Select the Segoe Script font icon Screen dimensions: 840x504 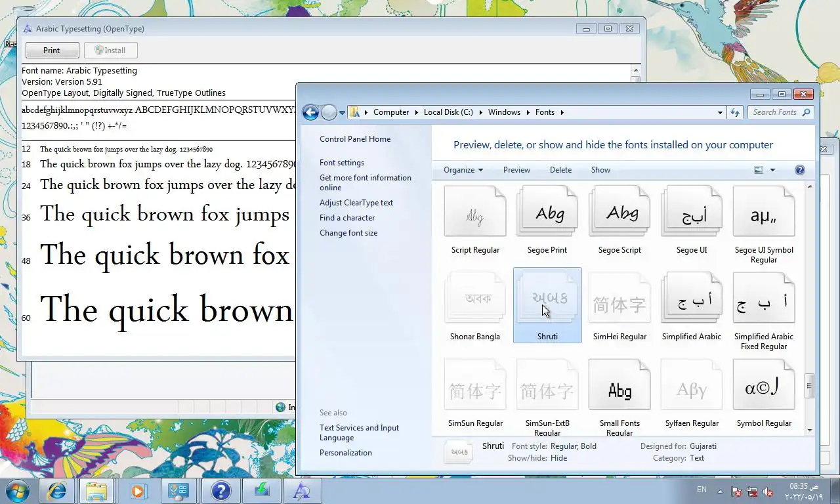[x=619, y=212]
